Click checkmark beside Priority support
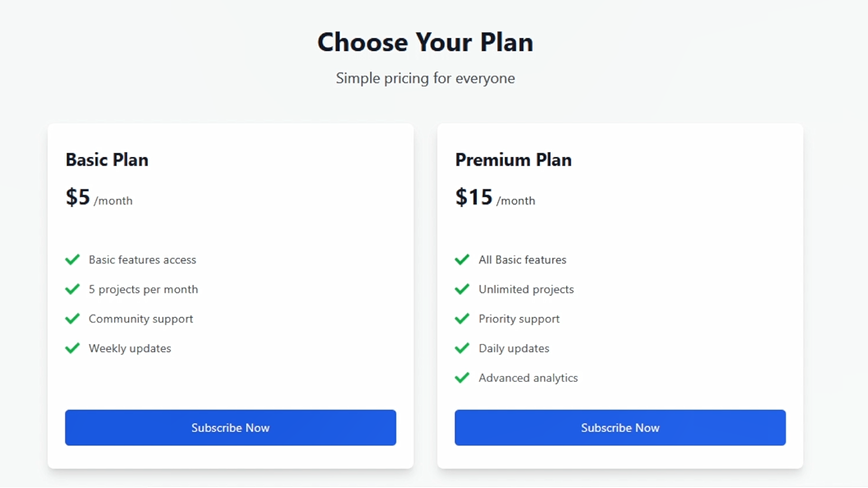 pyautogui.click(x=462, y=319)
